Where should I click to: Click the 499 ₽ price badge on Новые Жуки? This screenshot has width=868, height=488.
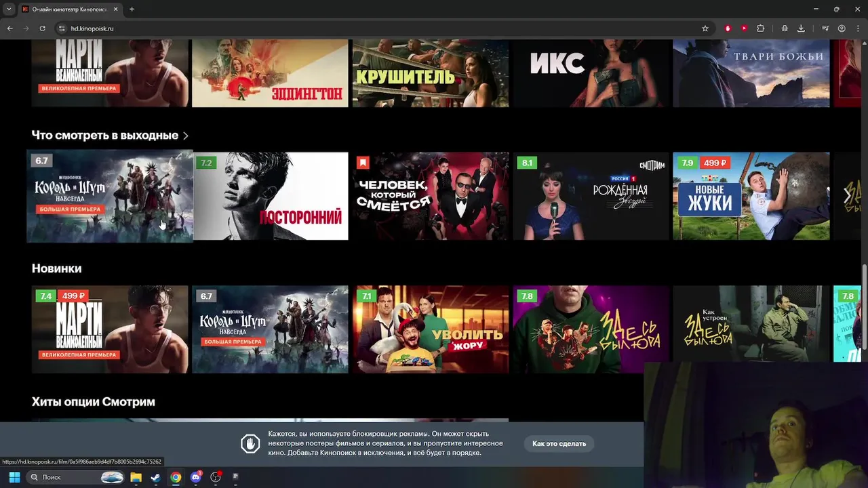coord(715,163)
